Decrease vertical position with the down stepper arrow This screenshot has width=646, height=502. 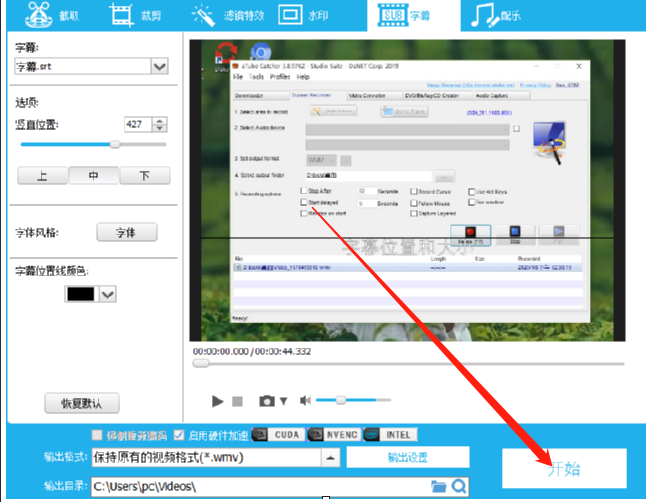click(159, 128)
